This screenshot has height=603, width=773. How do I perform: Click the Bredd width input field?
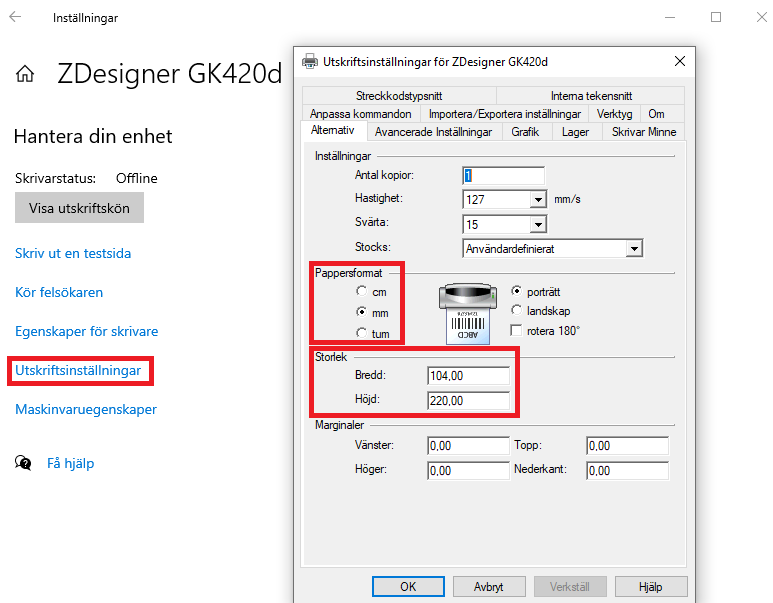[468, 376]
